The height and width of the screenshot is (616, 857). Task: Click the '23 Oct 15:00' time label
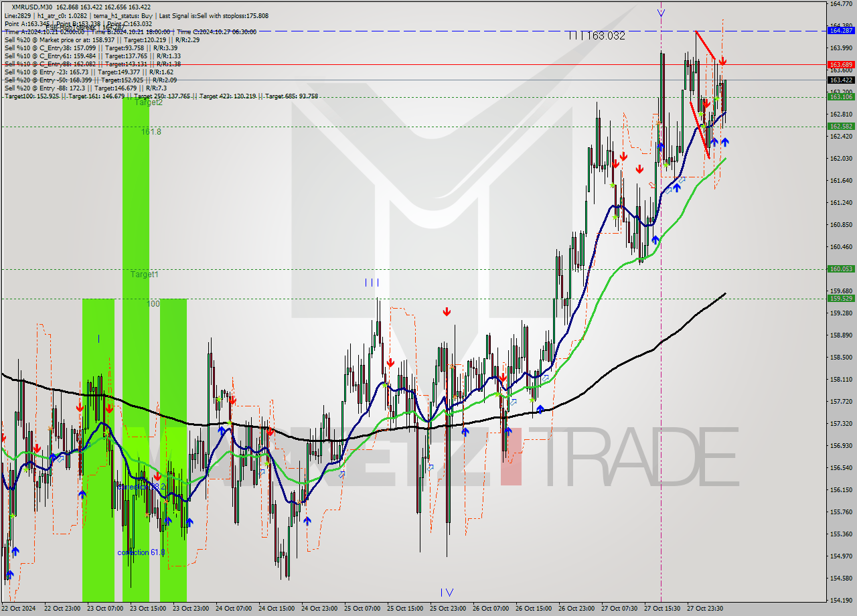[148, 609]
